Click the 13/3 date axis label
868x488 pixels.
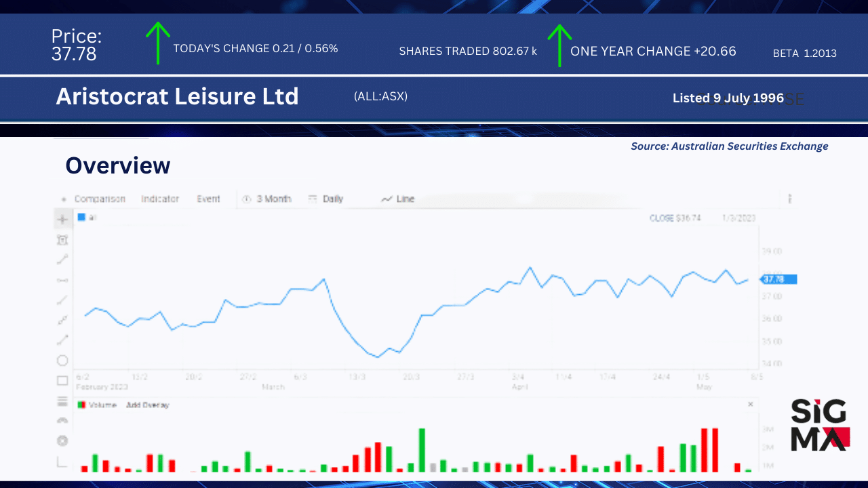point(357,377)
